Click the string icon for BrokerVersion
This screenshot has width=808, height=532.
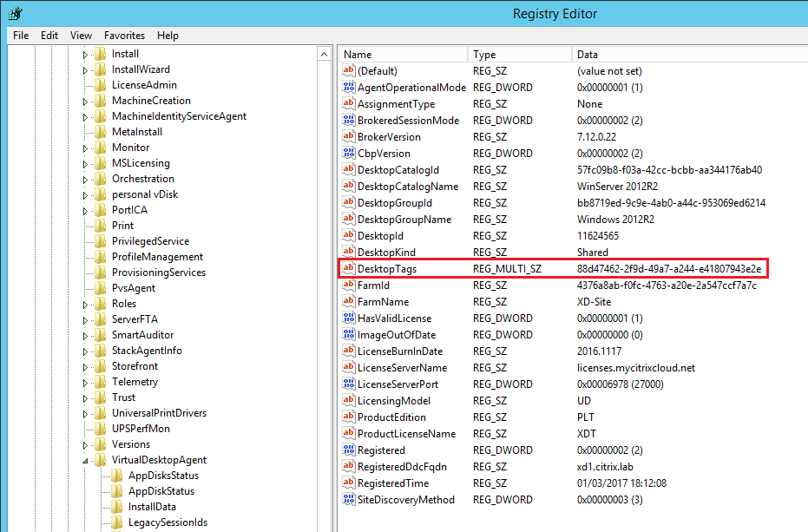click(x=349, y=136)
